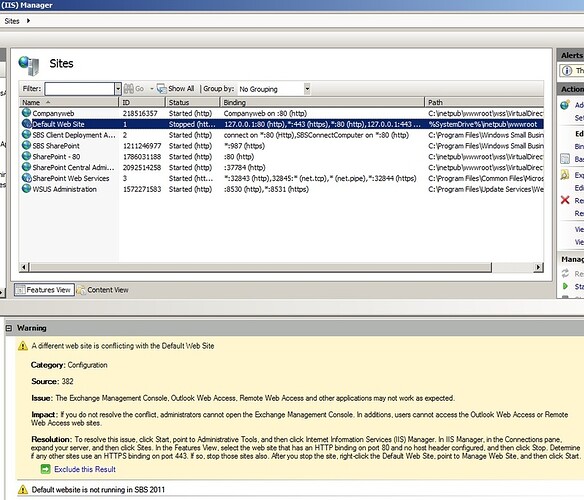
Task: Click the SharePoint - 80 globe icon
Action: [26, 156]
